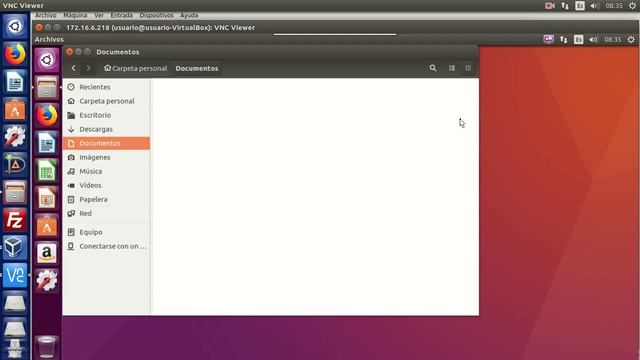
Task: Select Carpeta personal in sidebar
Action: tap(106, 101)
